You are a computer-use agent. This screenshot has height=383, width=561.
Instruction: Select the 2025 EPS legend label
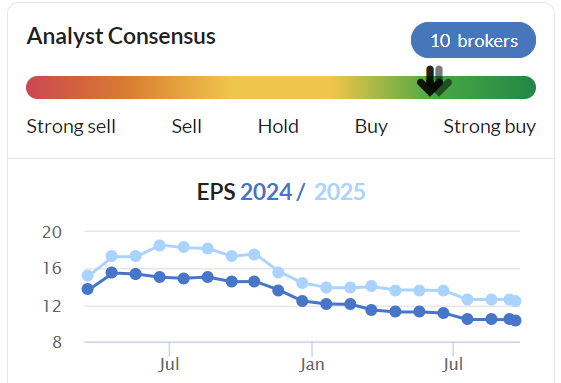[x=340, y=192]
